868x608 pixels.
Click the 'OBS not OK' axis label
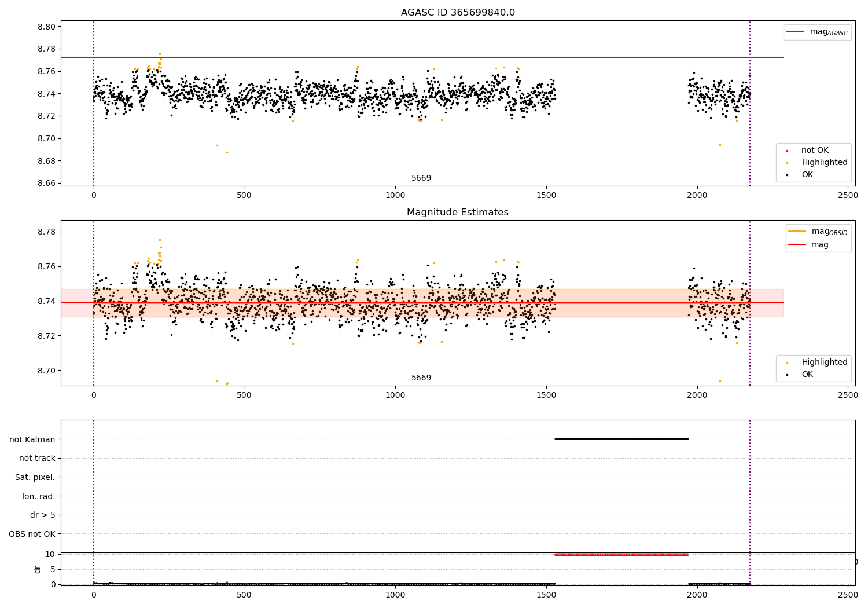[32, 534]
